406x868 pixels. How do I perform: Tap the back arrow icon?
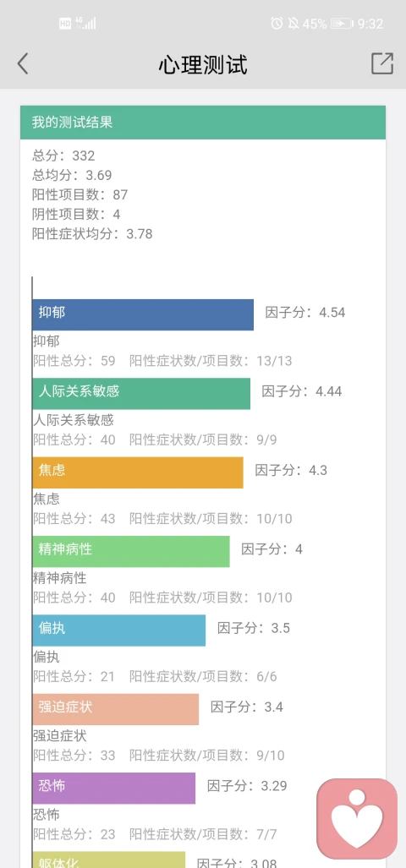(23, 64)
